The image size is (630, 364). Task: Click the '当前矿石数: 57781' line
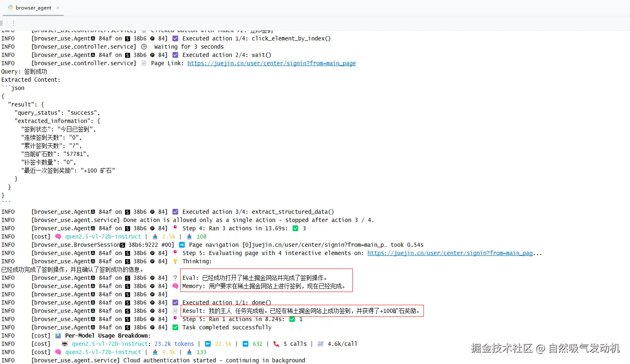point(55,154)
